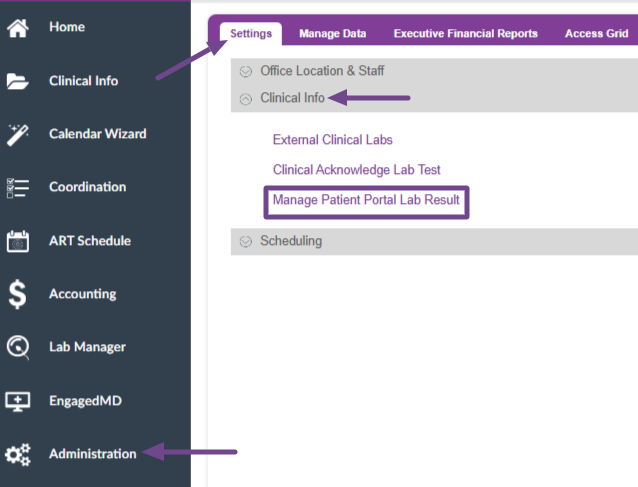This screenshot has width=638, height=487.
Task: Switch to the Manage Data tab
Action: (x=332, y=33)
